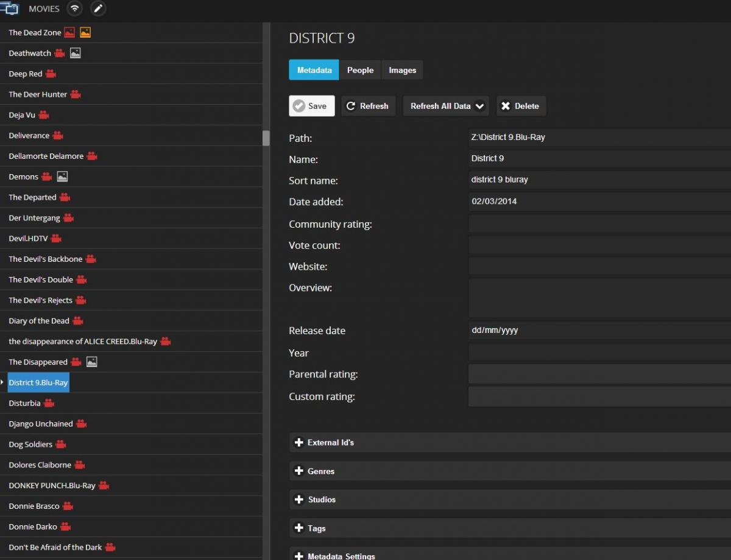Click the camera icon beside Donnie Darko
Viewport: 731px width, 560px height.
click(67, 527)
